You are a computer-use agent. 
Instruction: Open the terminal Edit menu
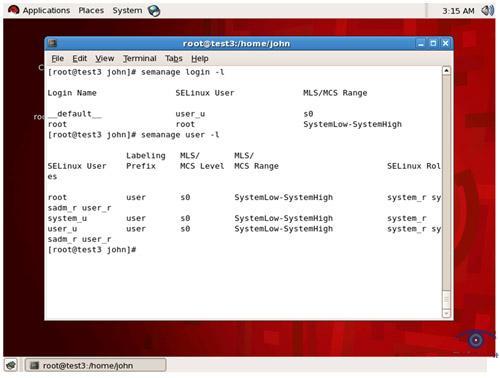click(80, 59)
